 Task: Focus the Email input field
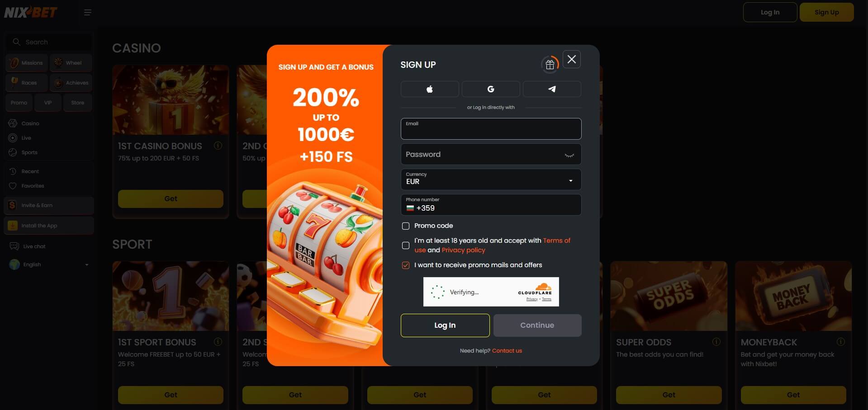click(x=491, y=129)
